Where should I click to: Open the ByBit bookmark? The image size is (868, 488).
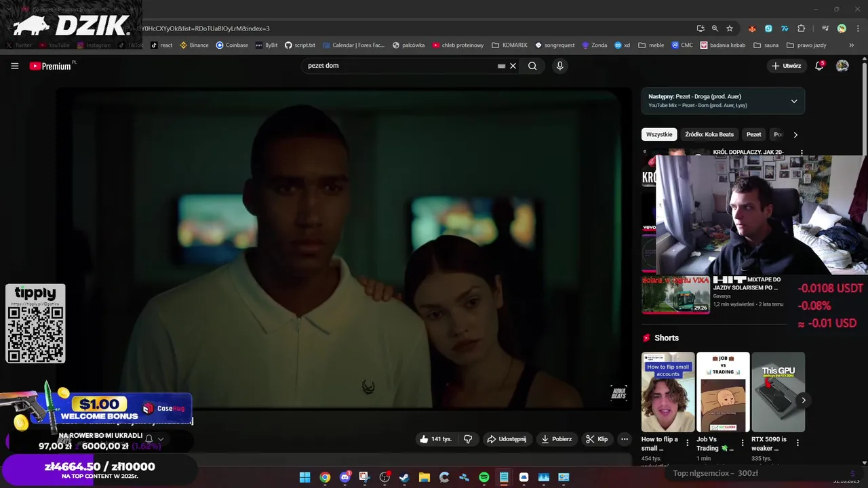coord(267,45)
